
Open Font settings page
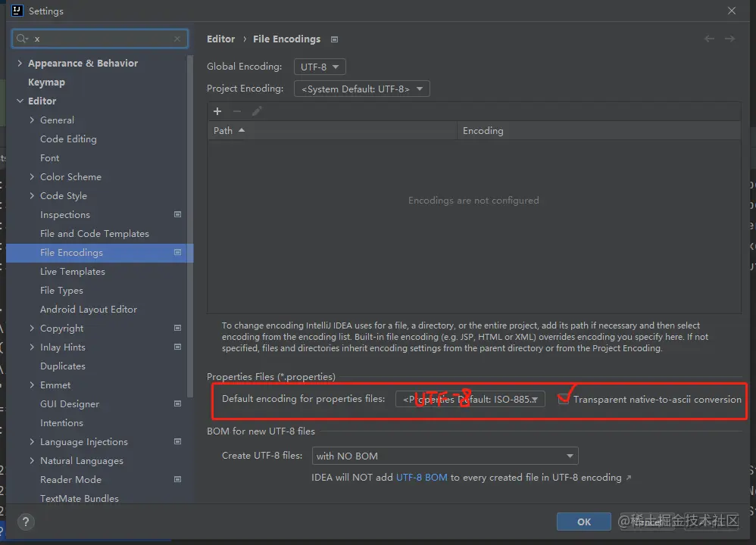click(50, 158)
